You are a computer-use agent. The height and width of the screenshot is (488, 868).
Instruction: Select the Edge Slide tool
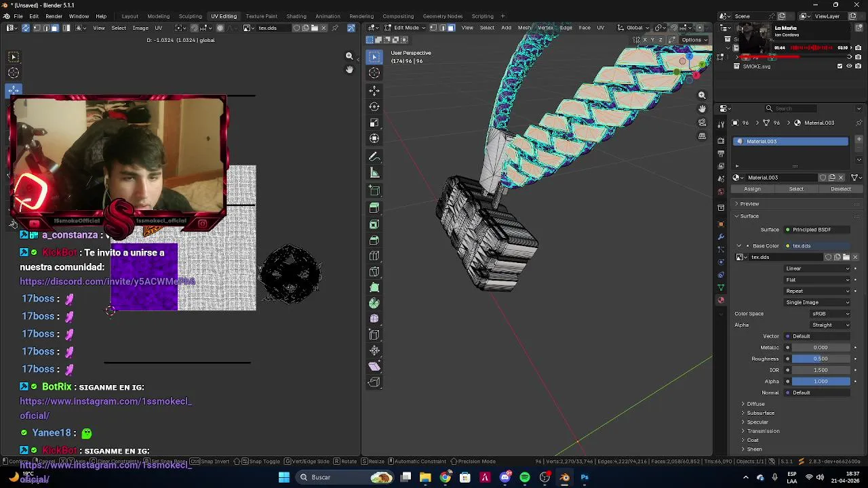tap(374, 334)
